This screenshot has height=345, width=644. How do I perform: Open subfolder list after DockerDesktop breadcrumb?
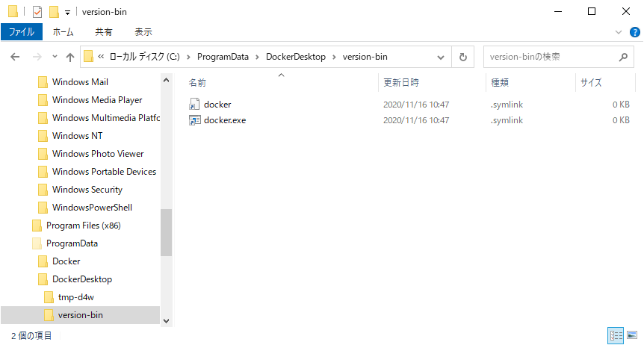(x=334, y=57)
